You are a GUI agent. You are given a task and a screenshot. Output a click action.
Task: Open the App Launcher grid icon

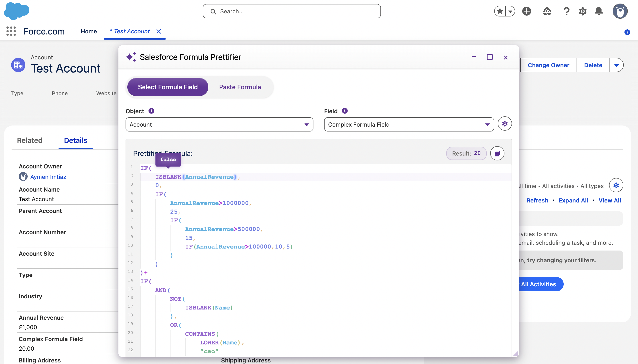[x=11, y=31]
